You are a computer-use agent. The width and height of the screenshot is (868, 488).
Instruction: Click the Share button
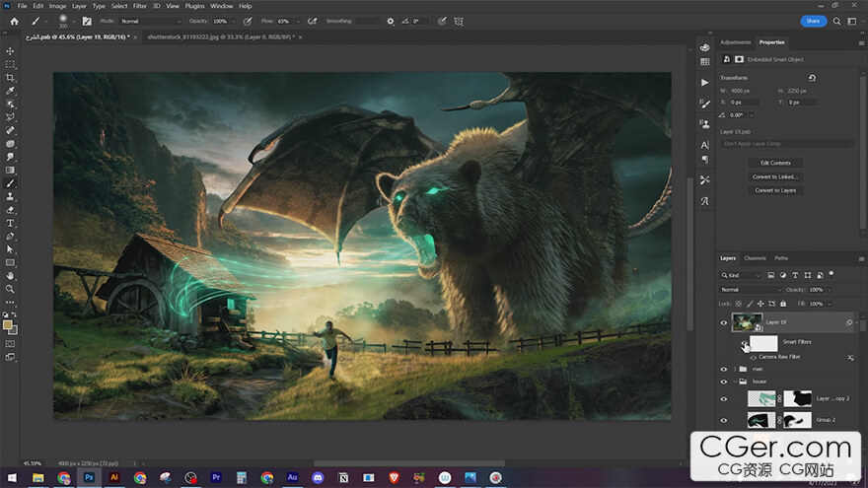813,21
